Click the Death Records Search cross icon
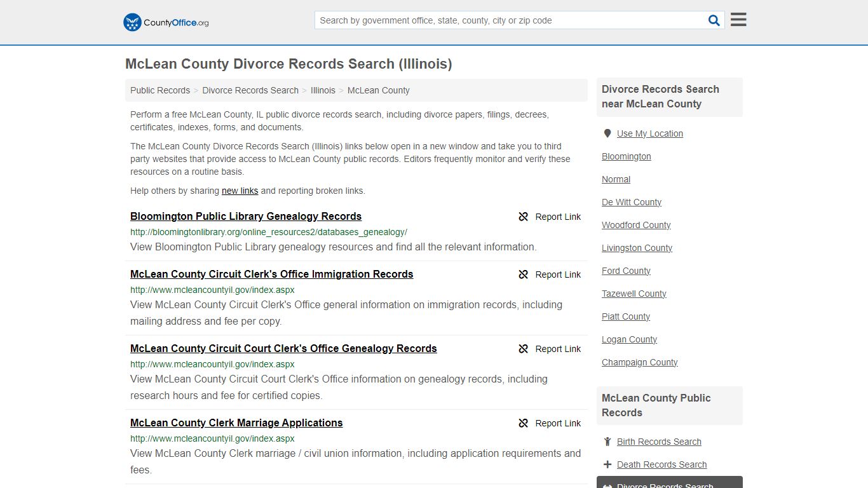868x488 pixels. (x=607, y=464)
